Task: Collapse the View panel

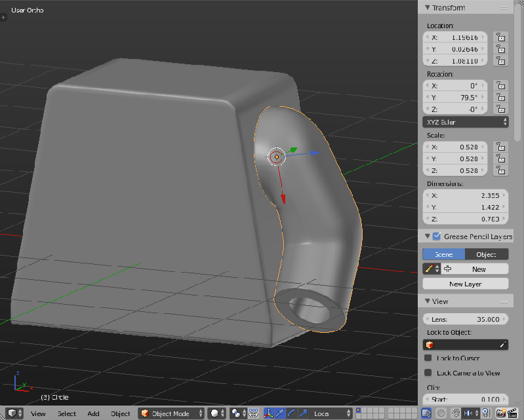Action: (x=428, y=301)
